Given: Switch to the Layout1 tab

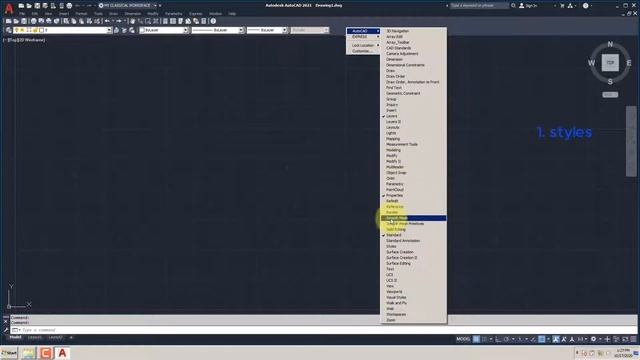Looking at the screenshot, I should [x=35, y=338].
